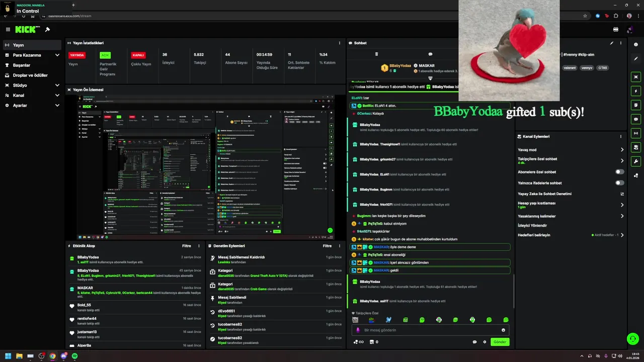Viewport: 644px width, 362px height.
Task: Click the channel points infinity icon
Action: 358,342
